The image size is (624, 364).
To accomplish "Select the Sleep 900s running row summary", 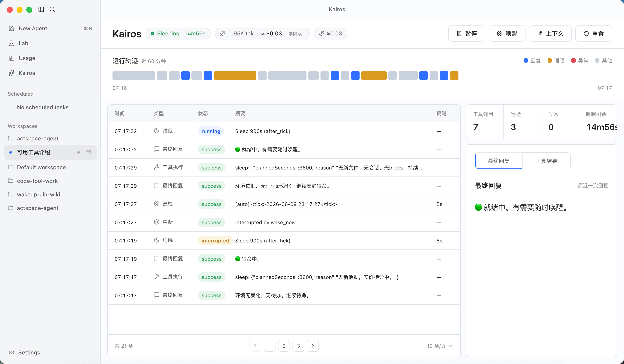I will point(263,131).
